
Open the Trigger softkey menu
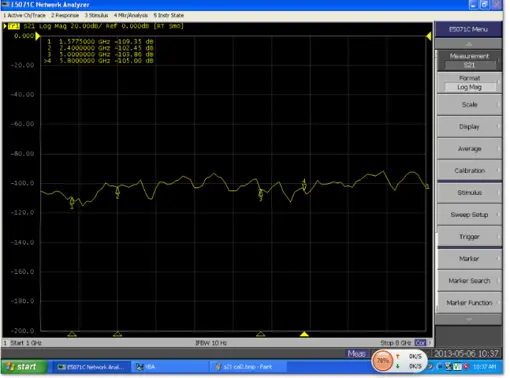469,237
